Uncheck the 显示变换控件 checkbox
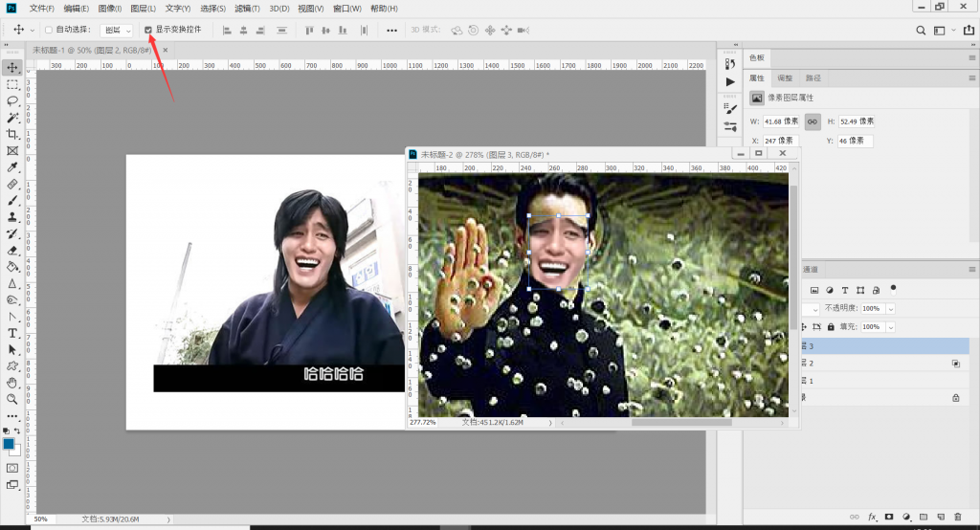Screen dimensions: 980x530 (148, 30)
